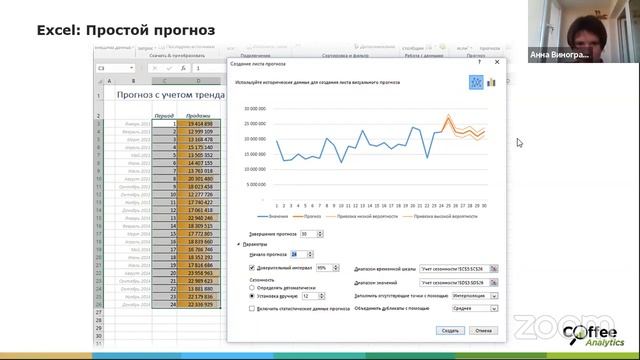The height and width of the screenshot is (360, 640).
Task: Select column B header
Action: 133,81
